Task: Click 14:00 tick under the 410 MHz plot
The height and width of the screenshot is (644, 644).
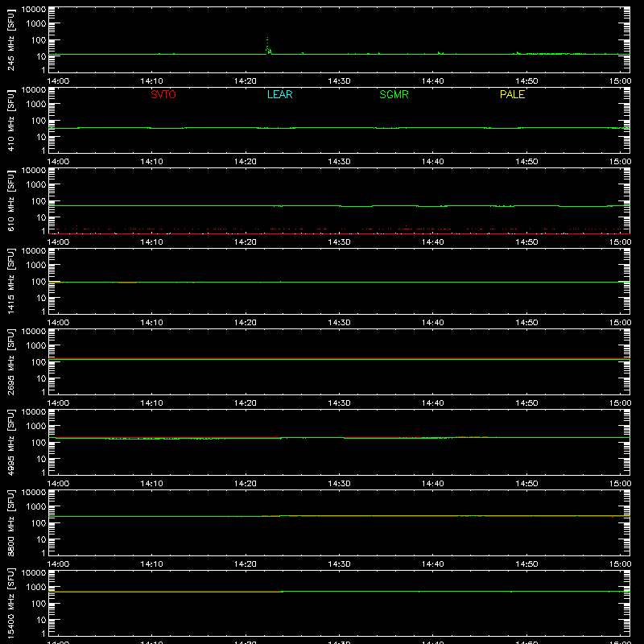Action: (x=58, y=162)
